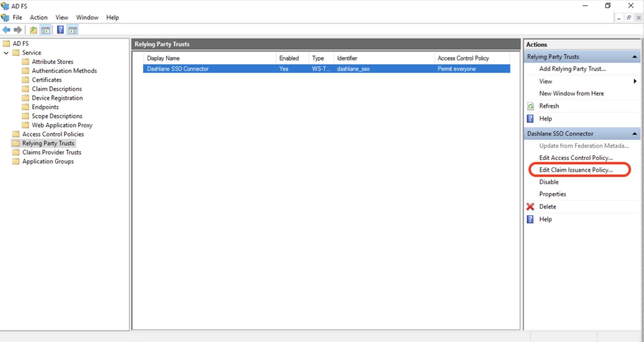This screenshot has height=342, width=644.
Task: Click the red X Delete icon
Action: tap(530, 206)
